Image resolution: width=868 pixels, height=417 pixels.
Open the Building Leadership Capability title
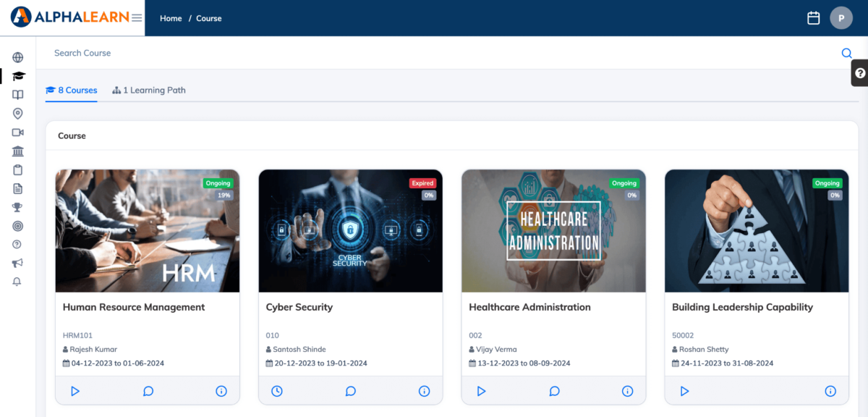[742, 307]
